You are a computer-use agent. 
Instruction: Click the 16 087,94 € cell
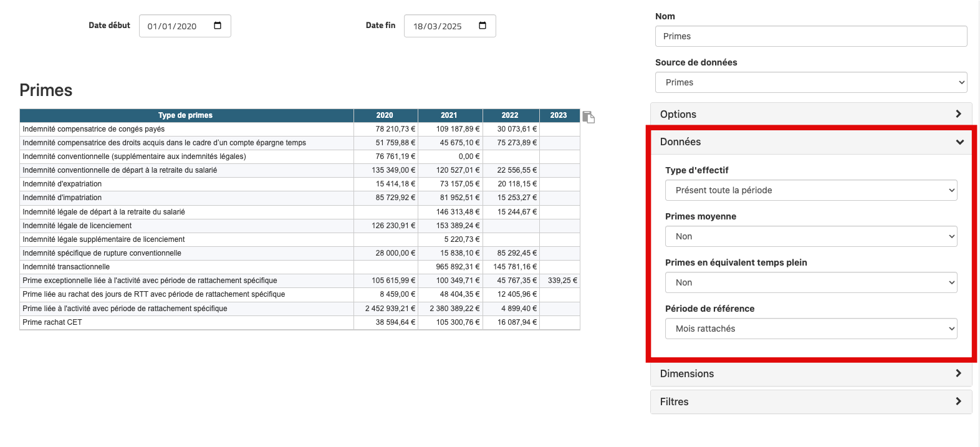pos(511,322)
